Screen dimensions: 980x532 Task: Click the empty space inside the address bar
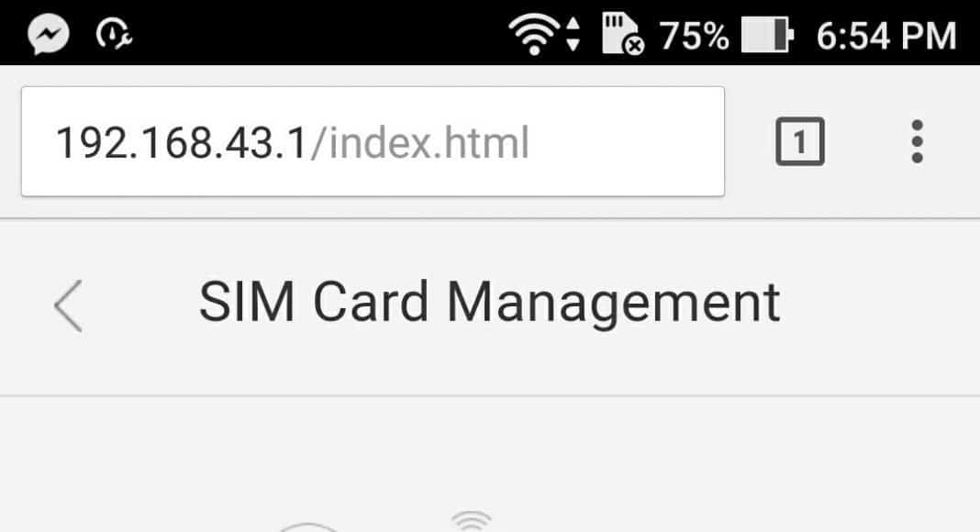coord(625,142)
